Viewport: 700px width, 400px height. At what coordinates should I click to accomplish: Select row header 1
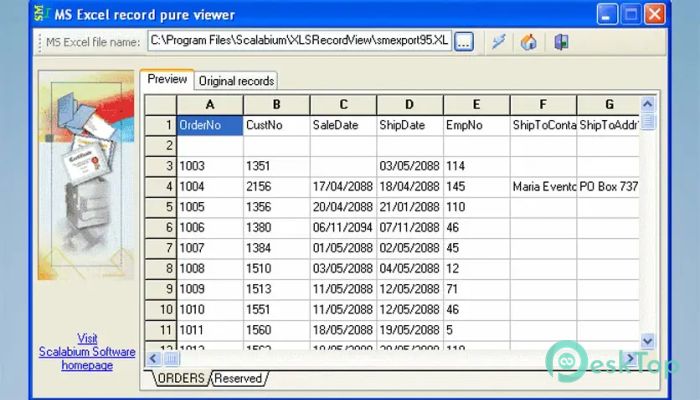pyautogui.click(x=161, y=125)
